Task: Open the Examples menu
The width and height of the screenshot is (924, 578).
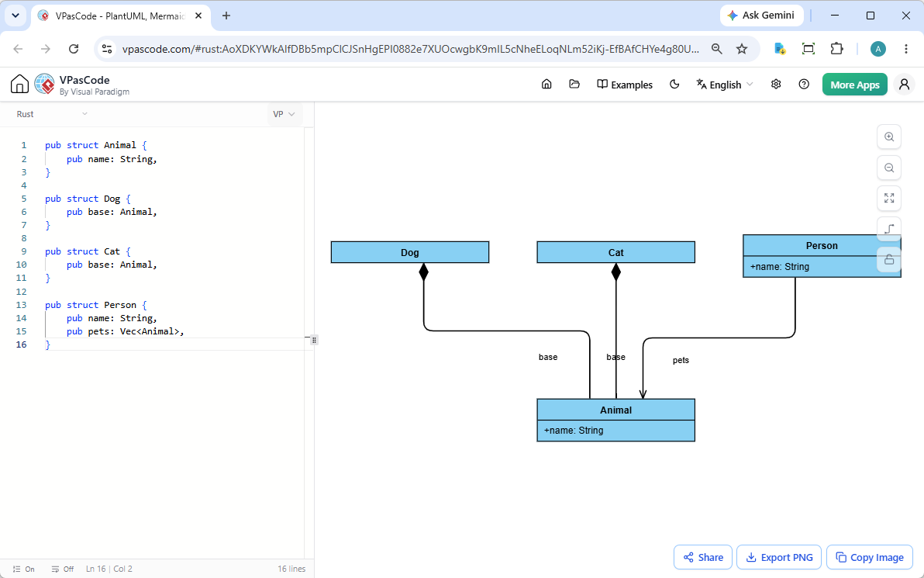Action: coord(625,85)
